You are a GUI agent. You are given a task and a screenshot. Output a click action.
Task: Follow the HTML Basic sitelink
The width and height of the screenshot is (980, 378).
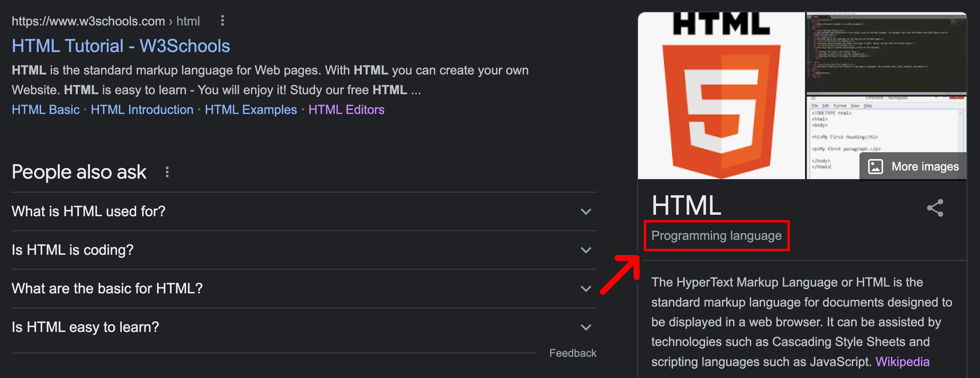pyautogui.click(x=46, y=110)
